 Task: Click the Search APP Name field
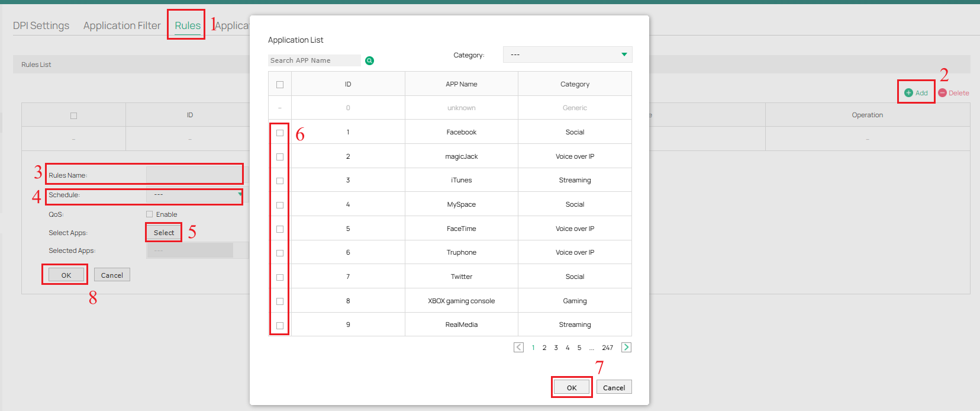pos(314,60)
